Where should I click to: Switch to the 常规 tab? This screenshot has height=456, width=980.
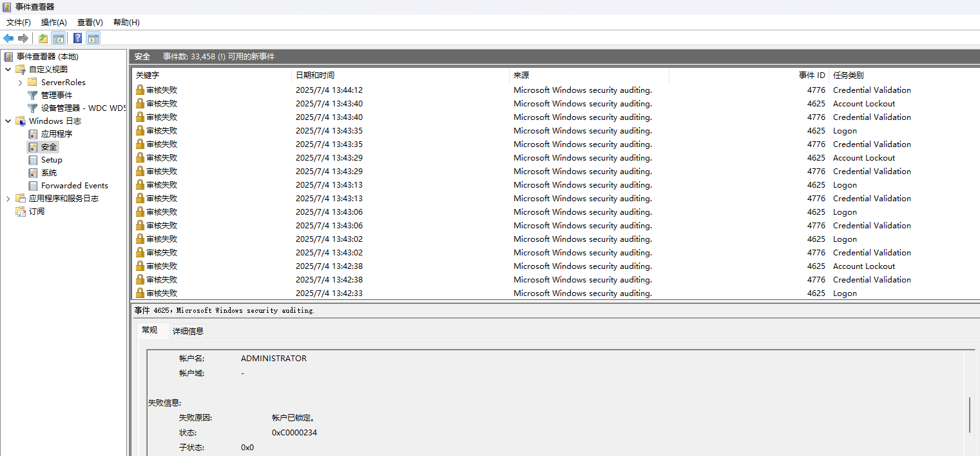(x=149, y=330)
